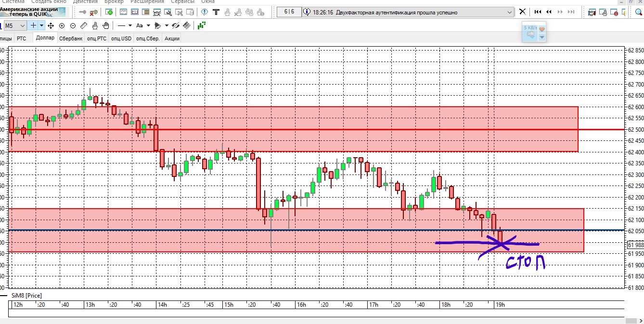Click the red-cross key disconnect icon
Screen dimensions: 644x324
[x=93, y=12]
